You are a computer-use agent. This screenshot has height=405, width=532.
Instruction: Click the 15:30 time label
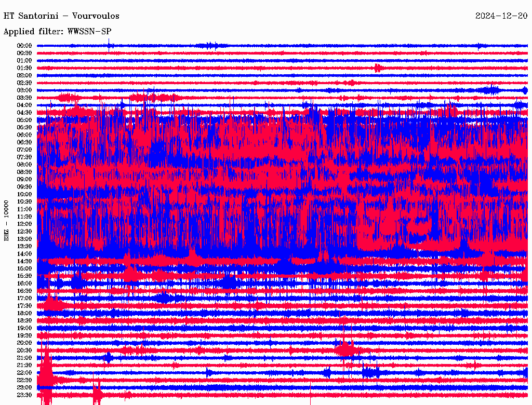pos(24,276)
